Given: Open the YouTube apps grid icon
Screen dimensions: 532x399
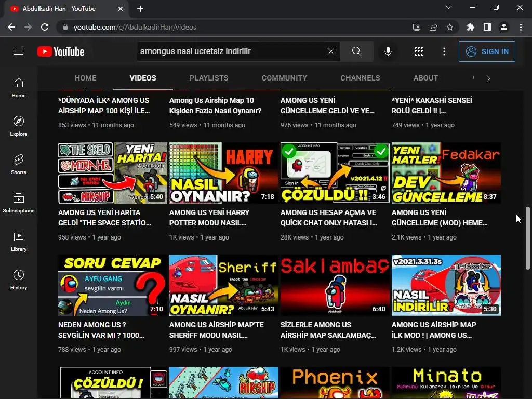Looking at the screenshot, I should click(419, 51).
